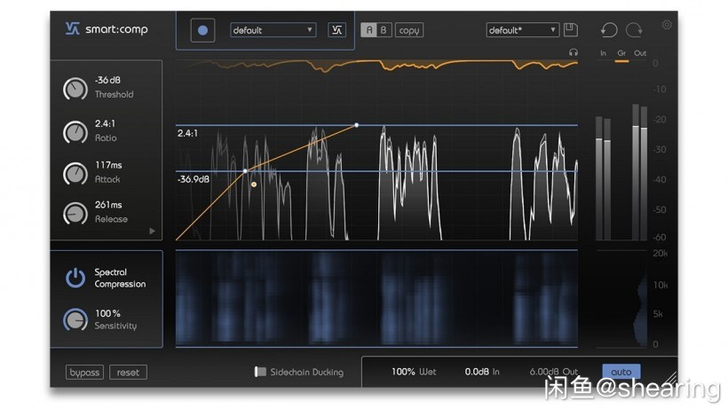Screen dimensions: 728x409
Task: Redo the last change
Action: [x=634, y=30]
